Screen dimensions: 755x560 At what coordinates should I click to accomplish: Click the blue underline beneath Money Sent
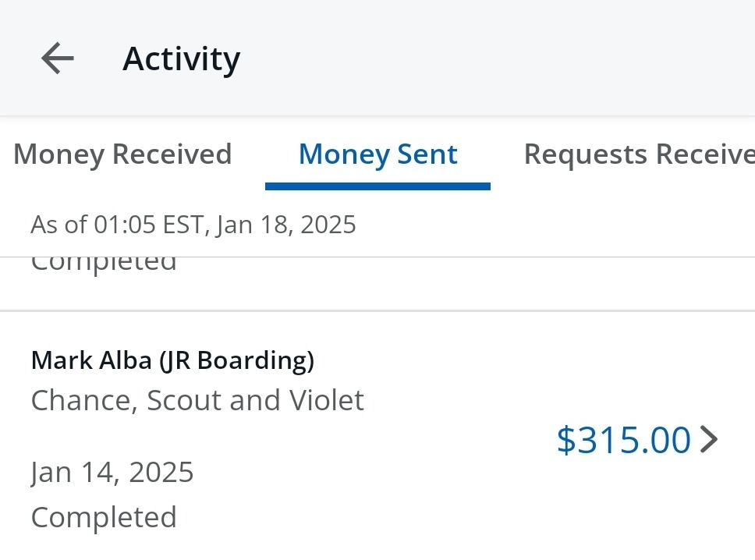pyautogui.click(x=377, y=186)
